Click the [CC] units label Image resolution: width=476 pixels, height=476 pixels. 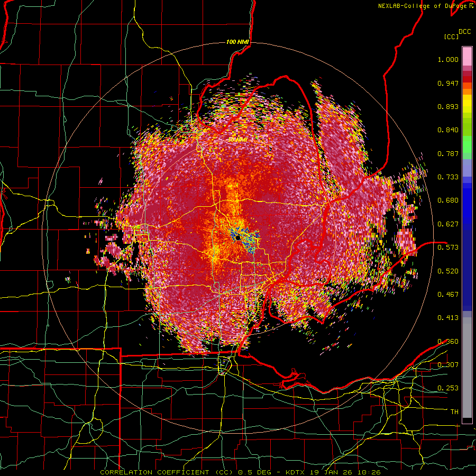[452, 36]
